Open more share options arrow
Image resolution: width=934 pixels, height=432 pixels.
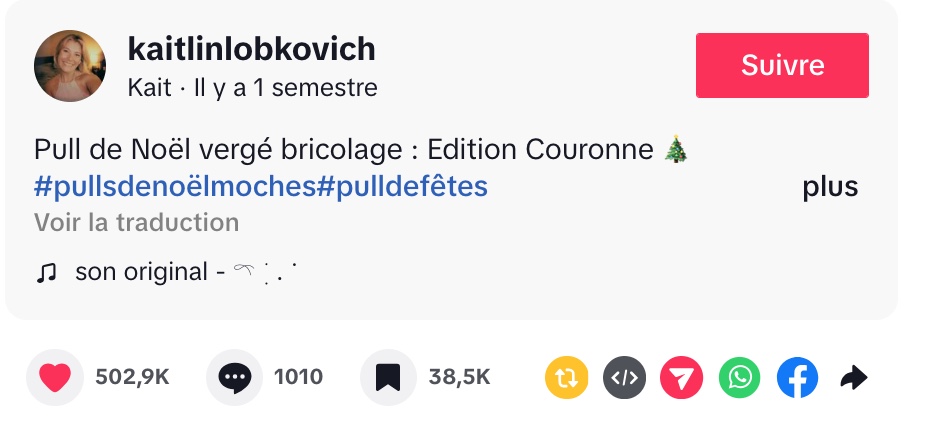(853, 377)
